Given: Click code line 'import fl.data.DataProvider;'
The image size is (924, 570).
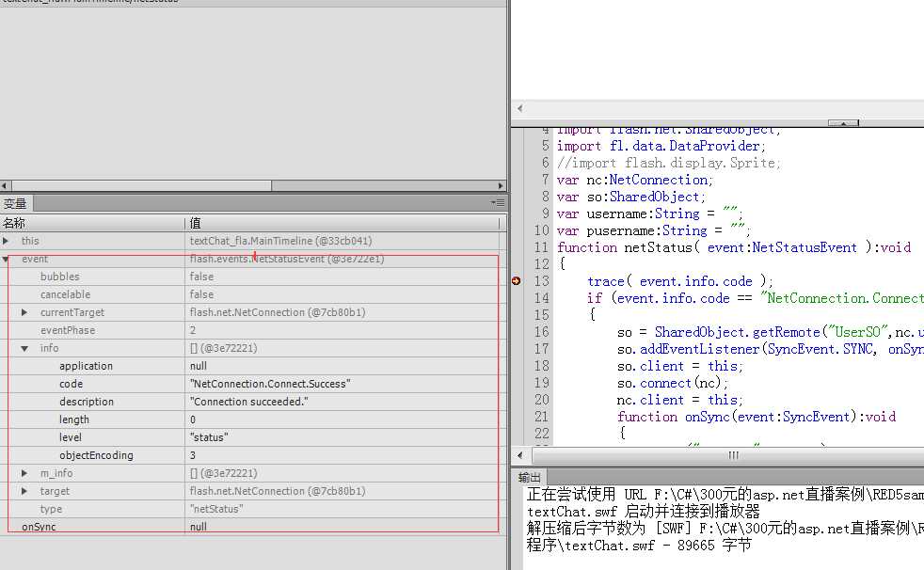Looking at the screenshot, I should [x=661, y=146].
